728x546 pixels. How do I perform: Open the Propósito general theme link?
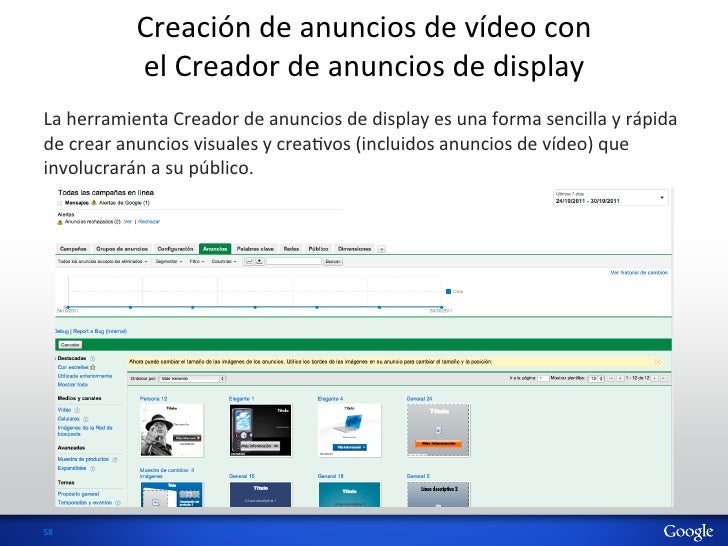[78, 494]
